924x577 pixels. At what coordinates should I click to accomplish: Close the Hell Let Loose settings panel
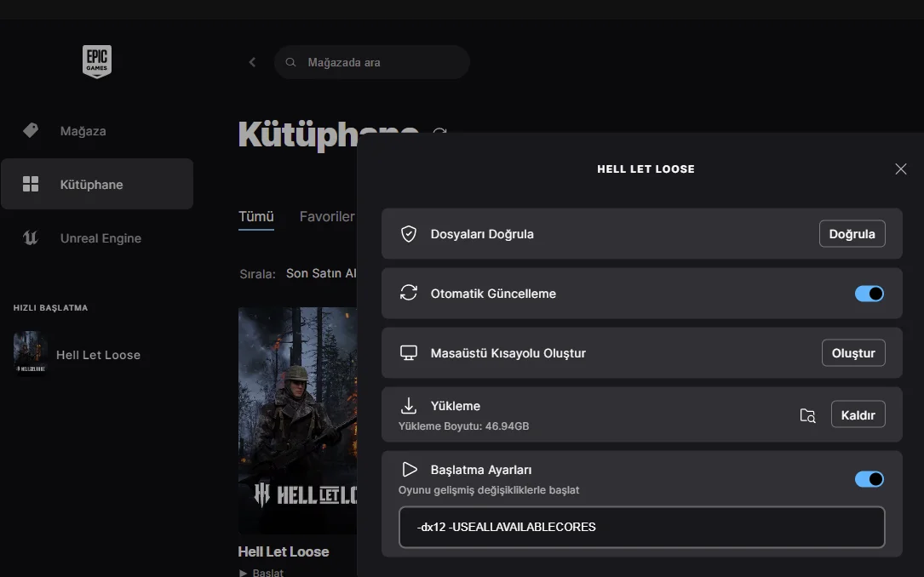[900, 169]
